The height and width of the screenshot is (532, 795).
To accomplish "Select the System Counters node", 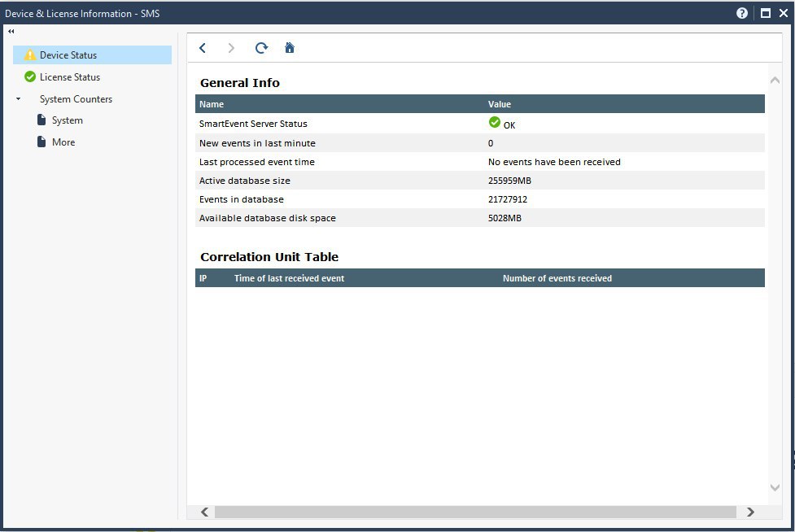I will pyautogui.click(x=76, y=98).
